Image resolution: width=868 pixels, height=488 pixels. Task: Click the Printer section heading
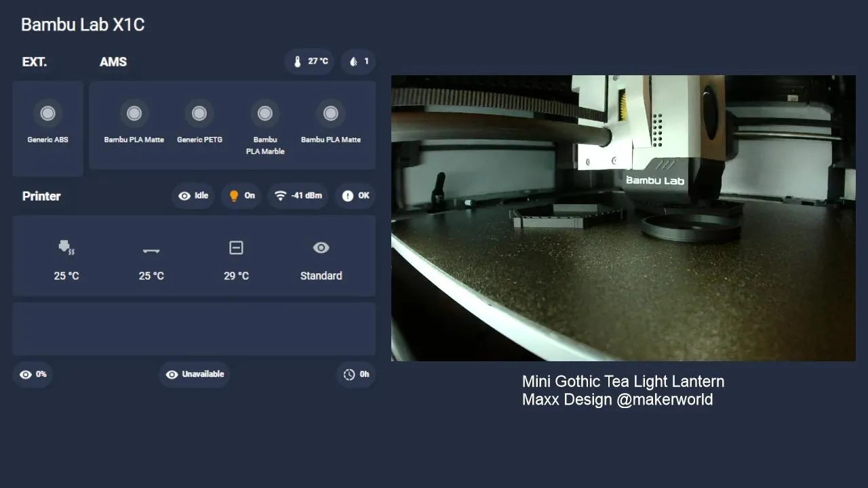point(41,196)
